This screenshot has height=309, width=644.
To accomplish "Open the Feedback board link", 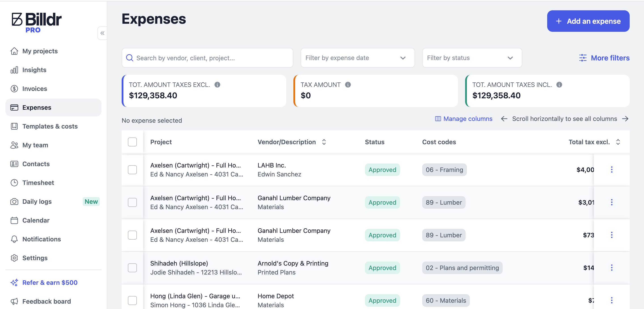I will [x=47, y=301].
